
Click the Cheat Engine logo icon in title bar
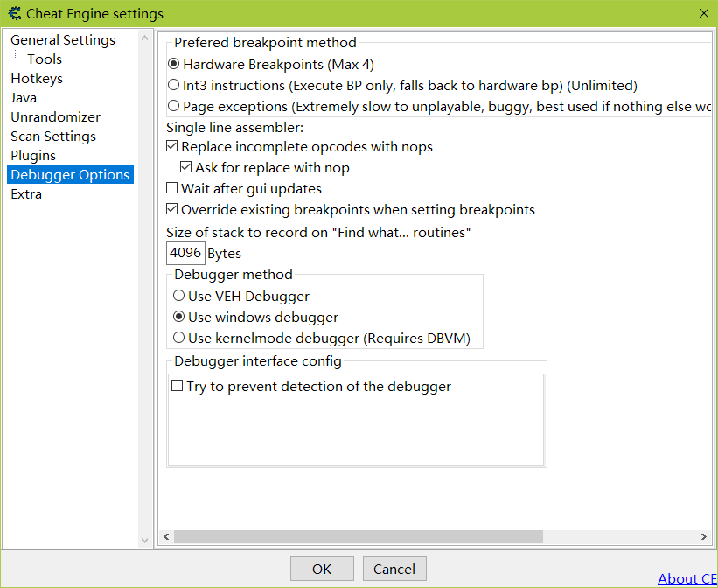coord(14,13)
